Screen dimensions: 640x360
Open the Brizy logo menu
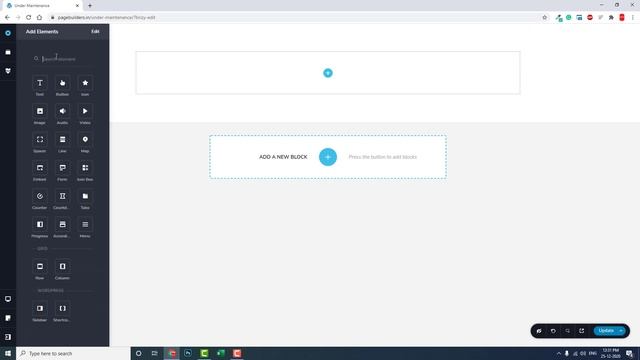coord(8,33)
